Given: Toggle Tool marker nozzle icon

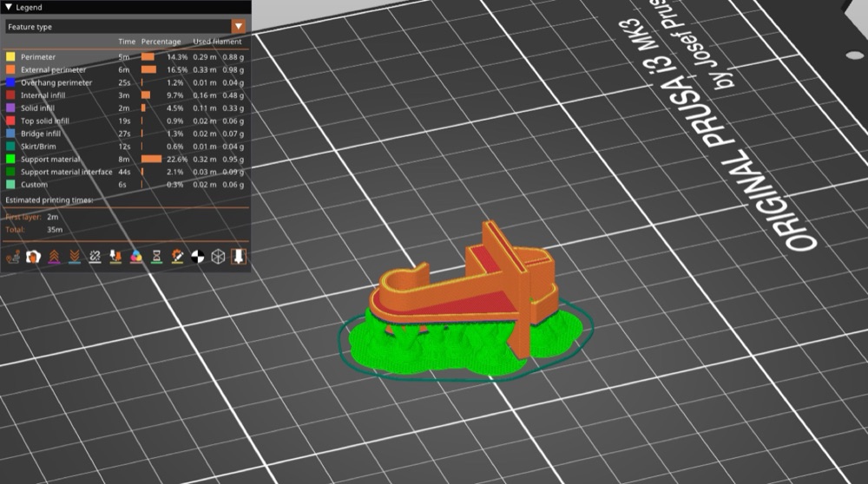Looking at the screenshot, I should click(239, 257).
